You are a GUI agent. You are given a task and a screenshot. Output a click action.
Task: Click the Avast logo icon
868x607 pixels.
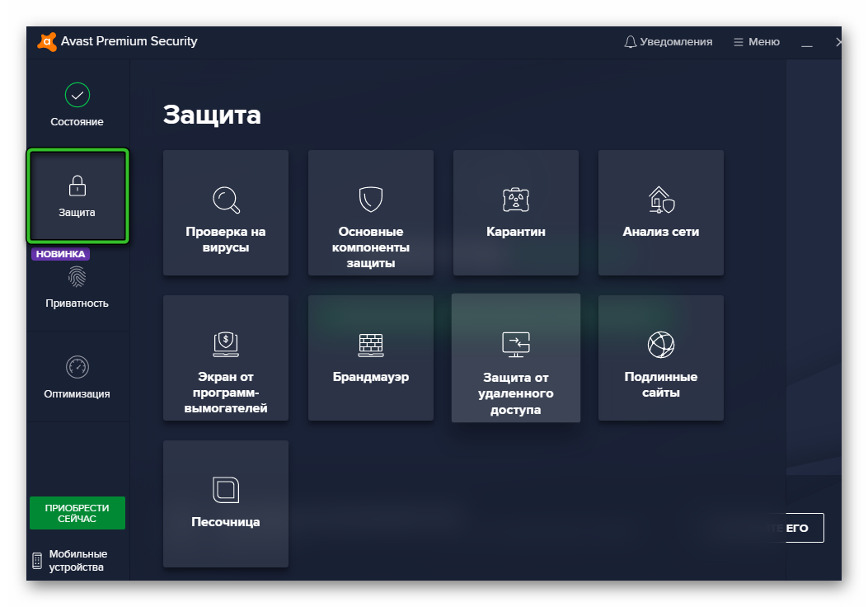coord(47,41)
